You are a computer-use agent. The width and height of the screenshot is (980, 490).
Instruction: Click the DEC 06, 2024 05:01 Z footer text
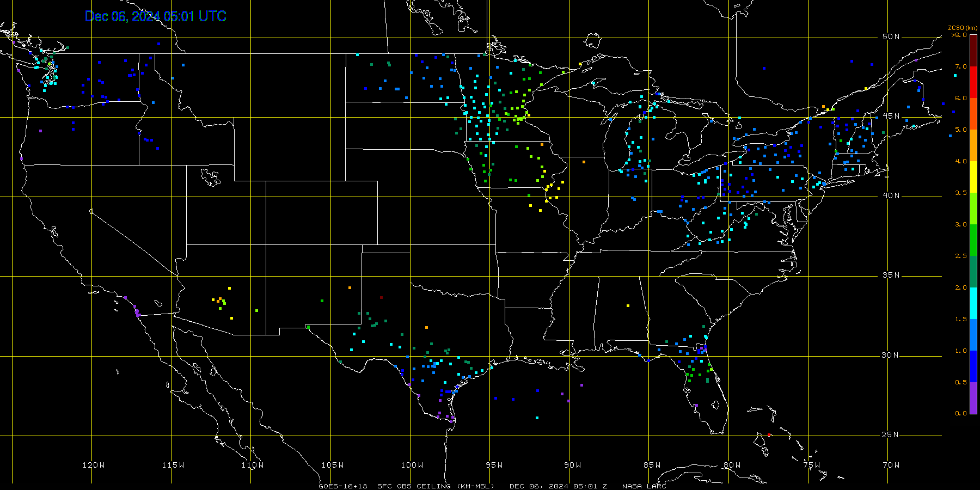tap(559, 486)
